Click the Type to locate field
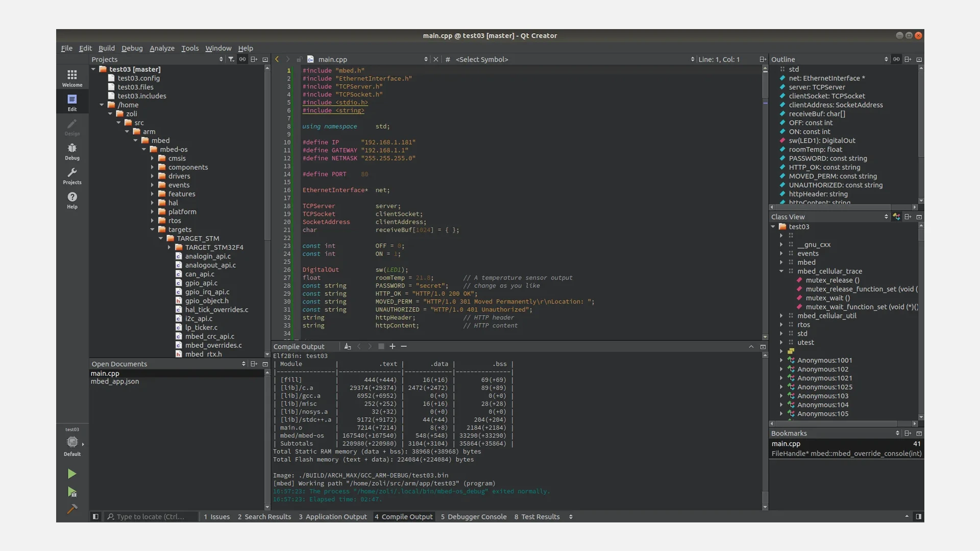 pos(152,517)
